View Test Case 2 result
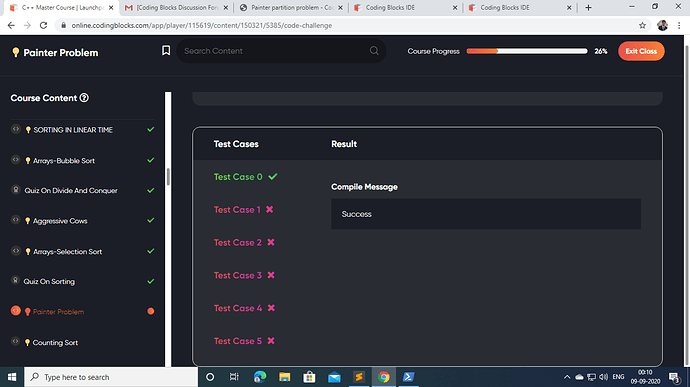The width and height of the screenshot is (690, 387). 238,243
